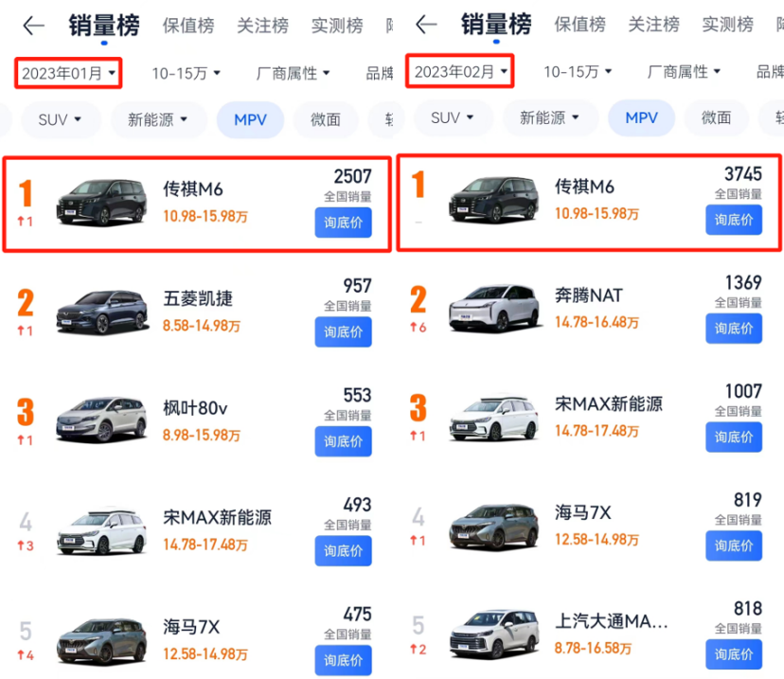The height and width of the screenshot is (679, 784).
Task: Click 询底价 for 奔腾NAT
Action: click(x=734, y=329)
